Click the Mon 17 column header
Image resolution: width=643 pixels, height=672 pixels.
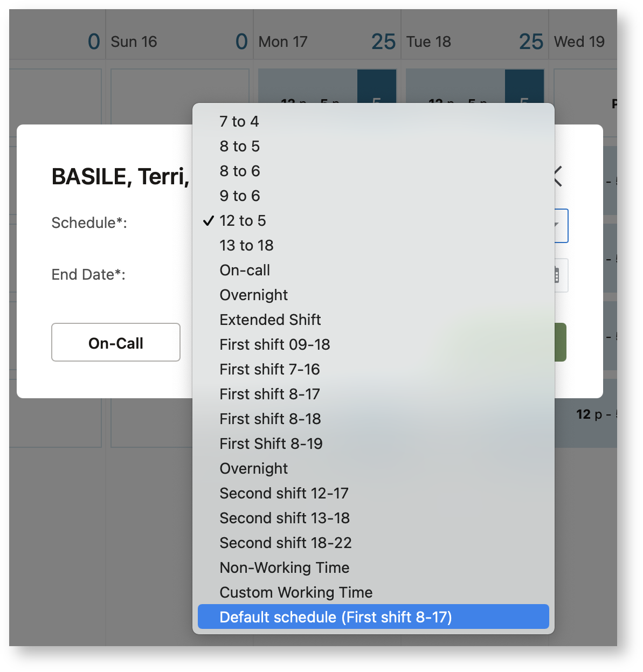coord(283,41)
